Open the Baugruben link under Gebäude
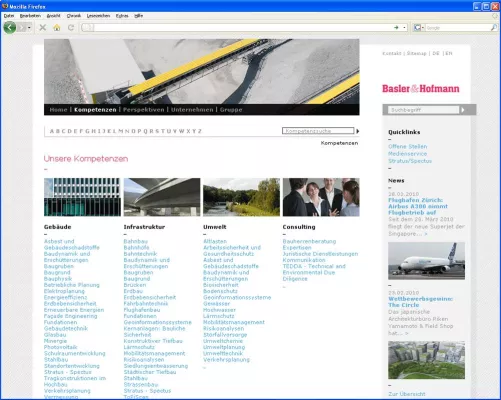 coord(59,266)
